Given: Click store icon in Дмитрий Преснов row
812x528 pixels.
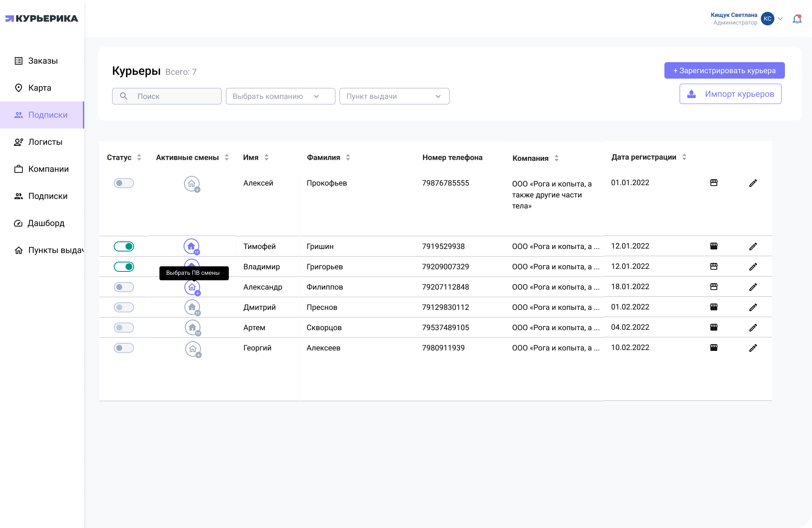Looking at the screenshot, I should point(713,307).
